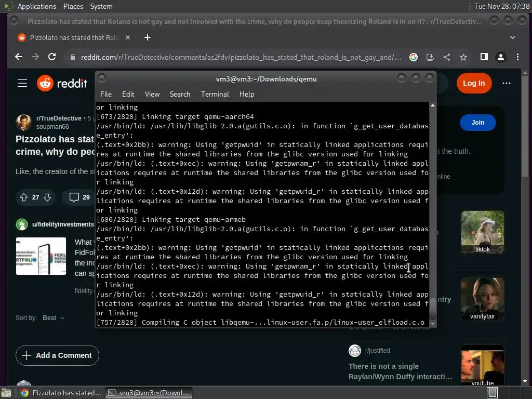The height and width of the screenshot is (399, 532).
Task: Click the r/justified avatar icon
Action: pyautogui.click(x=354, y=351)
